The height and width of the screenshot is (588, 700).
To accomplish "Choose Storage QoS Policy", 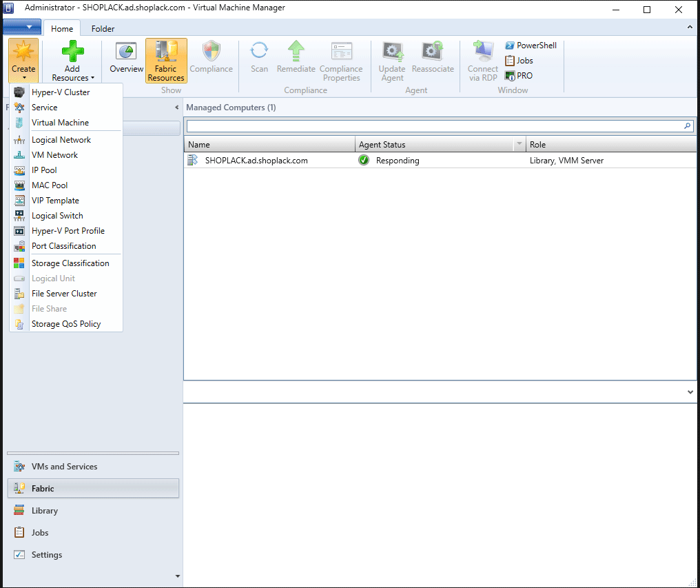I will pyautogui.click(x=66, y=325).
